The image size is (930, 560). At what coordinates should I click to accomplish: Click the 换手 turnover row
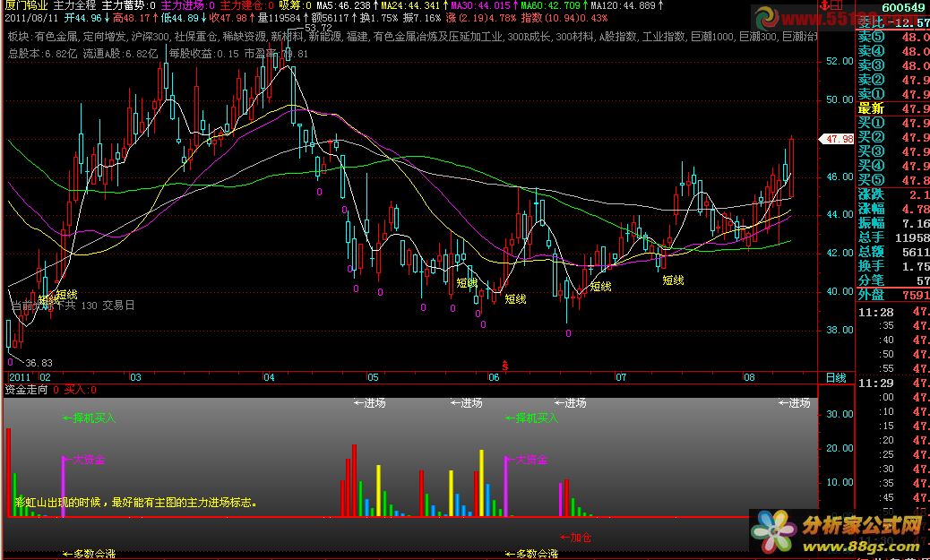click(x=893, y=266)
